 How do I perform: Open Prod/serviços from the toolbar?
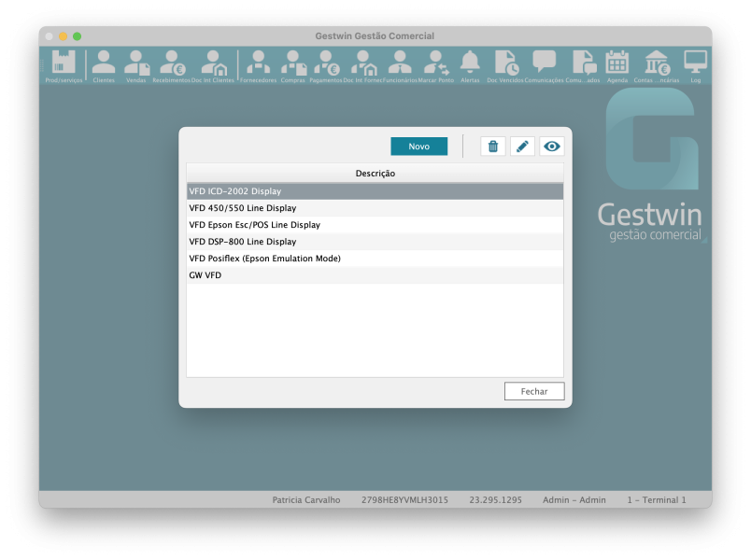pyautogui.click(x=64, y=65)
